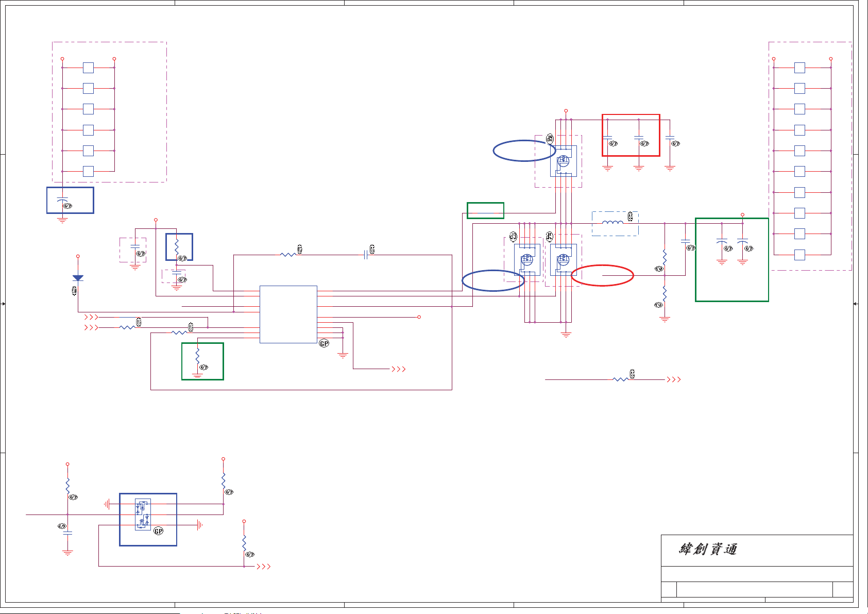Click the GP marker beside the central IC

pos(324,343)
